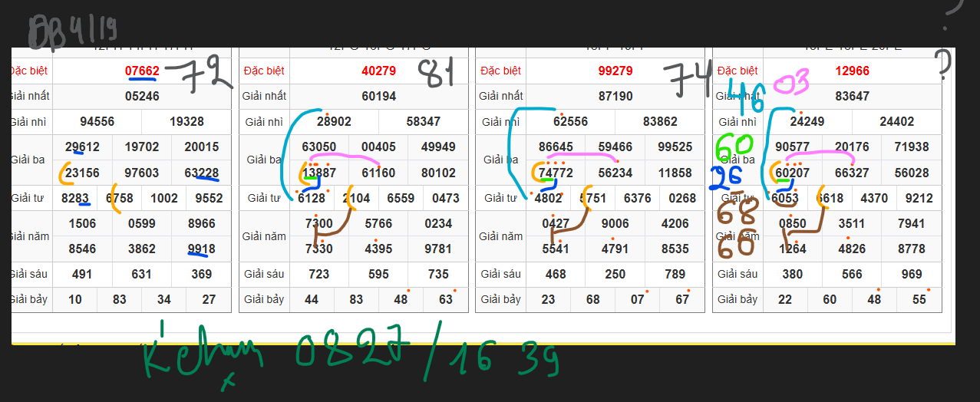Click the special prize result 99279
Viewport: 980px width, 402px height.
pyautogui.click(x=615, y=71)
